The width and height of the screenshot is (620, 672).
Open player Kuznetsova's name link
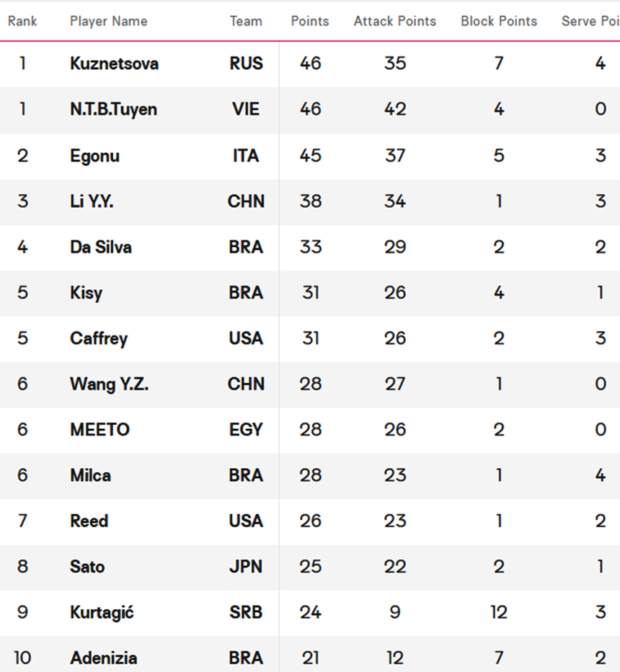tap(114, 63)
